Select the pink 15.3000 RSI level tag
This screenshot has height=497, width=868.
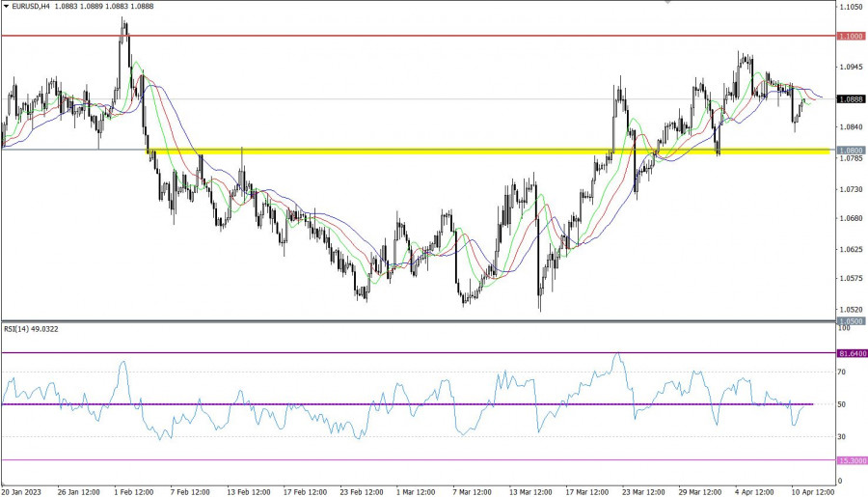click(852, 460)
